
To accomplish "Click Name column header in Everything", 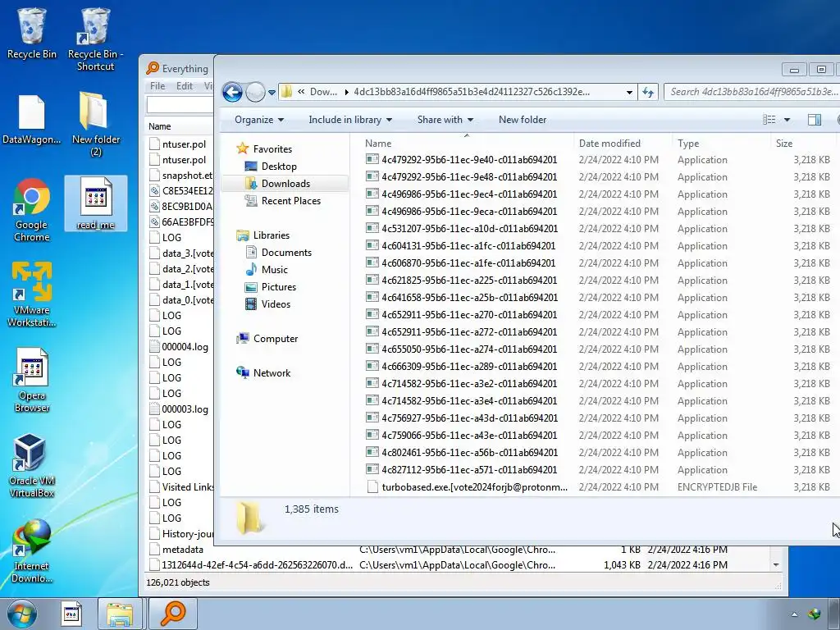I will (180, 126).
